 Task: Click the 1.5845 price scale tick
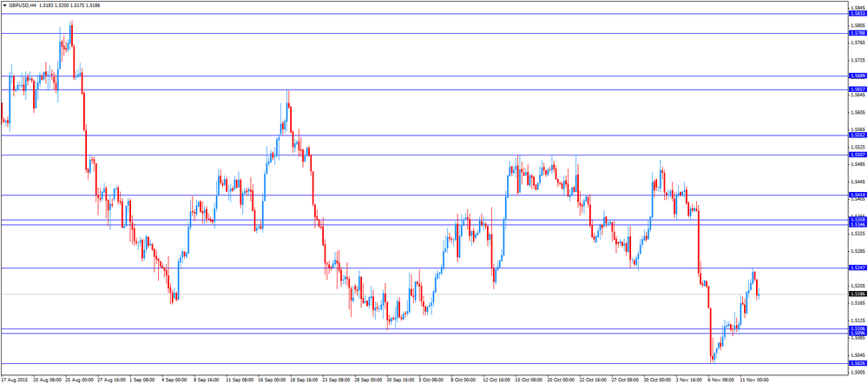858,8
